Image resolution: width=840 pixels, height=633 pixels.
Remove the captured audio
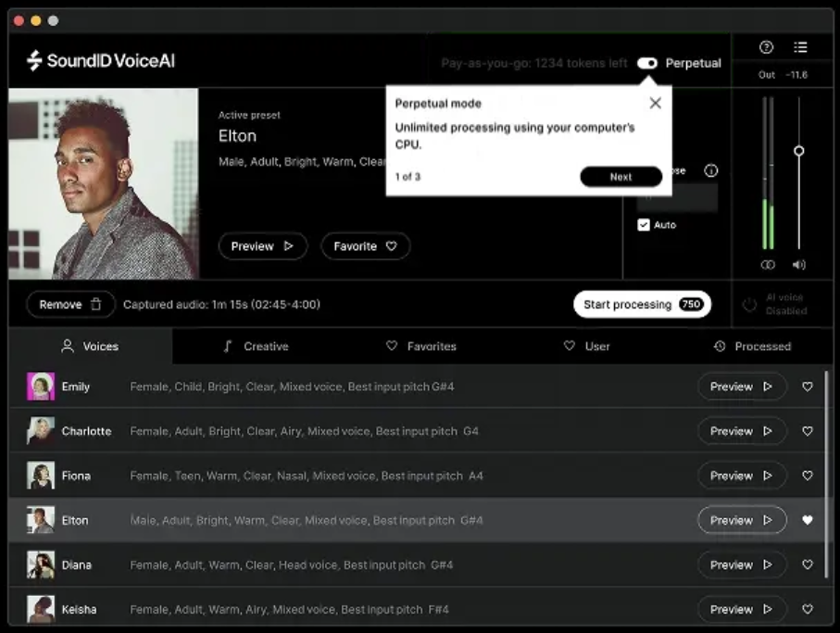coord(70,304)
